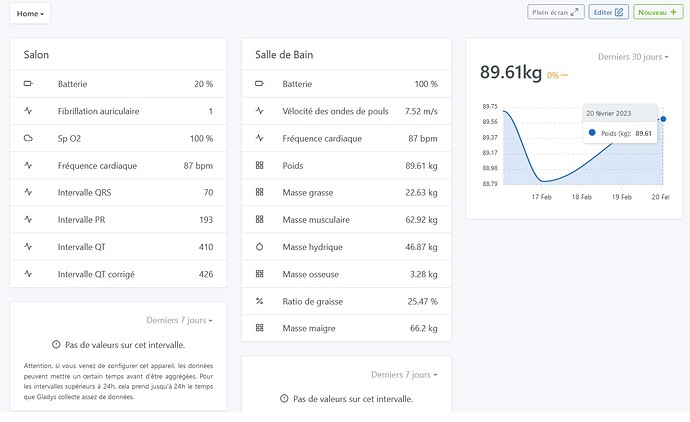Click the grid icon beside Poids
The height and width of the screenshot is (422, 690).
pyautogui.click(x=260, y=165)
